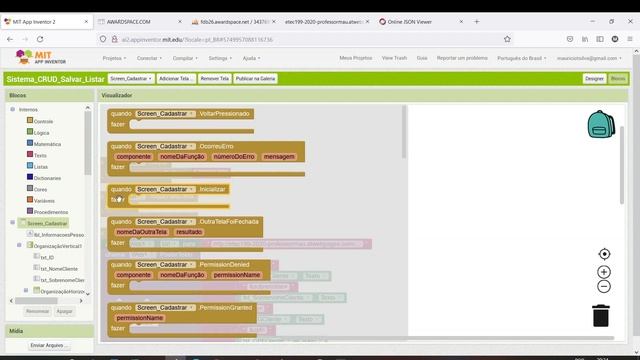Screen dimensions: 640x360
Task: Click the trash can icon
Action: [x=601, y=316]
